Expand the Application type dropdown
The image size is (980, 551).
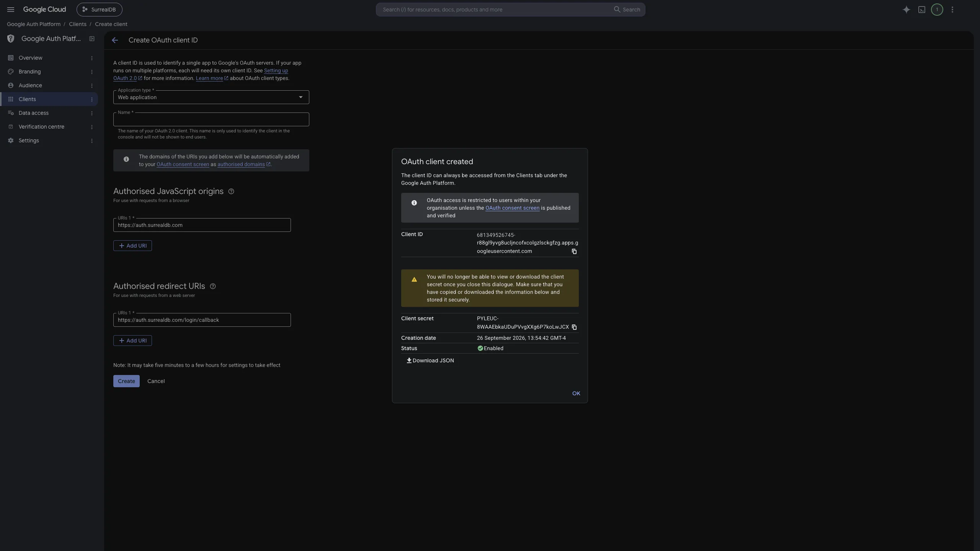[x=211, y=97]
